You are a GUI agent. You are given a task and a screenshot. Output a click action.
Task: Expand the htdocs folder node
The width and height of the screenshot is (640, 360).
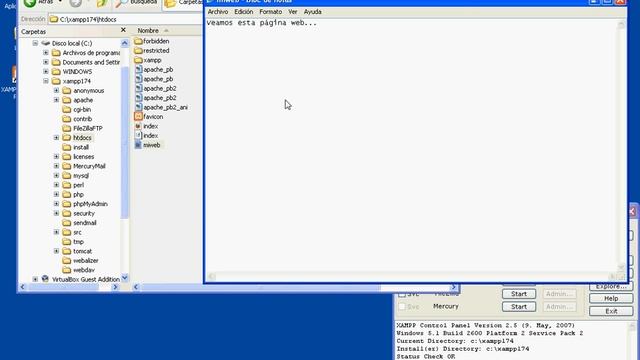coord(56,138)
